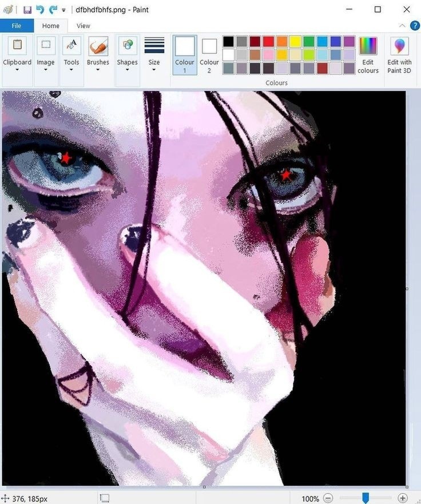Click the Redo arrow icon
The height and width of the screenshot is (504, 421).
[53, 10]
